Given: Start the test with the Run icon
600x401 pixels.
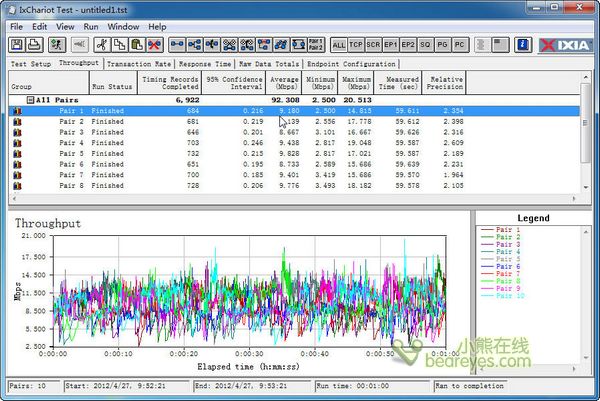Looking at the screenshot, I should (x=57, y=45).
